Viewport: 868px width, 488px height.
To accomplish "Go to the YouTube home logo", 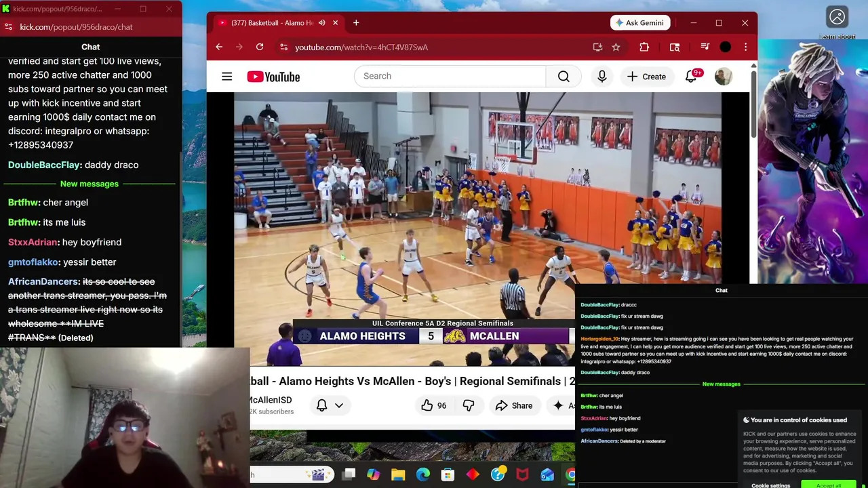I will click(273, 77).
